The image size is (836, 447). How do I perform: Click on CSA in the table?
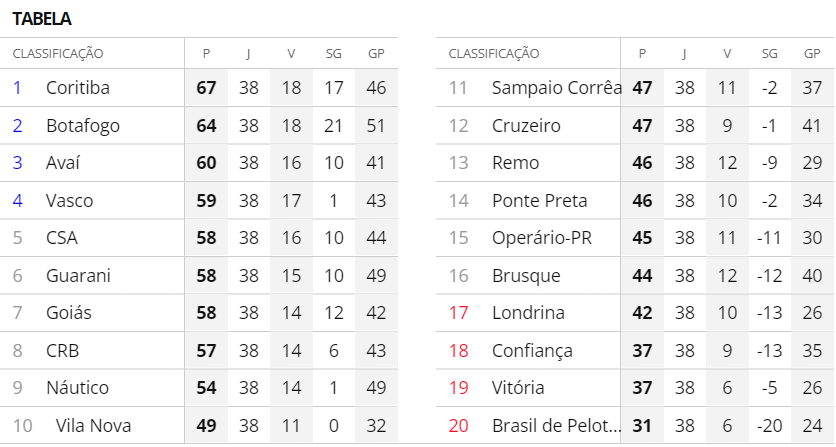click(x=62, y=238)
